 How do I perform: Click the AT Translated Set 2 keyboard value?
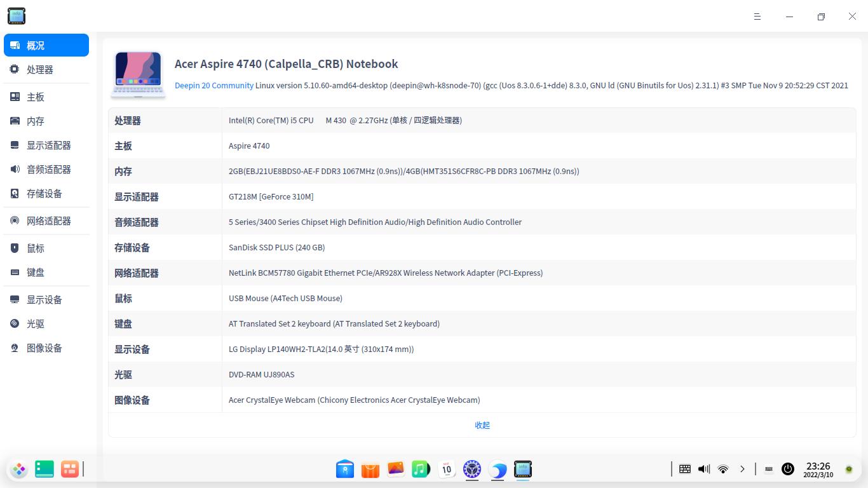(334, 323)
